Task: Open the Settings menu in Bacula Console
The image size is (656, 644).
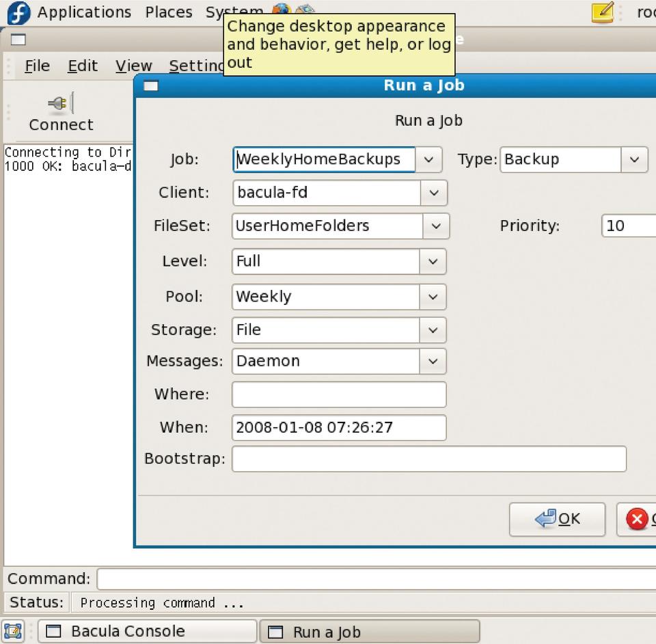Action: point(196,66)
